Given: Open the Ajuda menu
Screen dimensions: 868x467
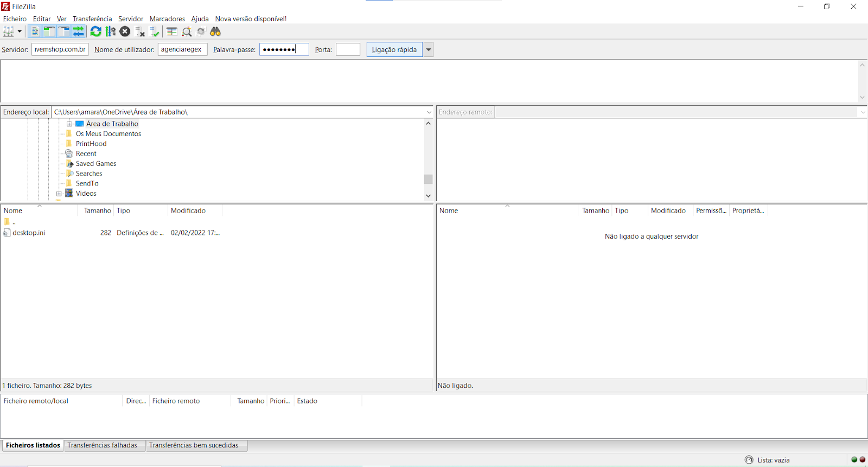Looking at the screenshot, I should click(200, 19).
